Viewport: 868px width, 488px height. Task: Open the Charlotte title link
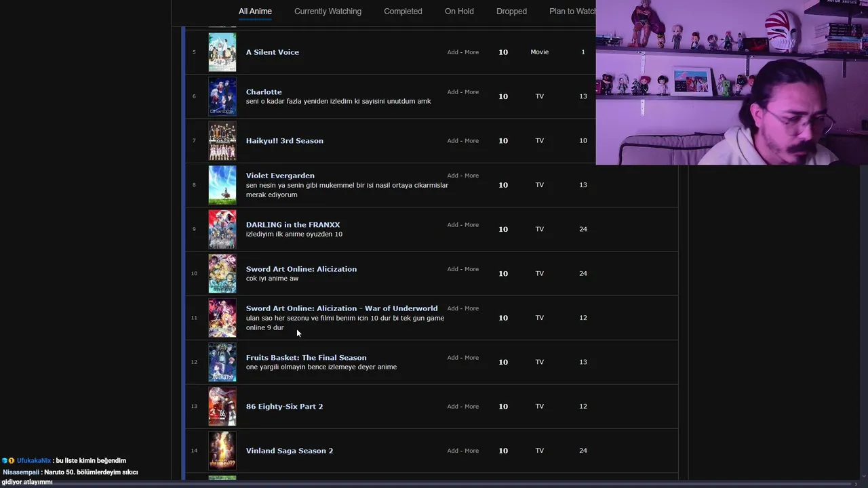[264, 91]
